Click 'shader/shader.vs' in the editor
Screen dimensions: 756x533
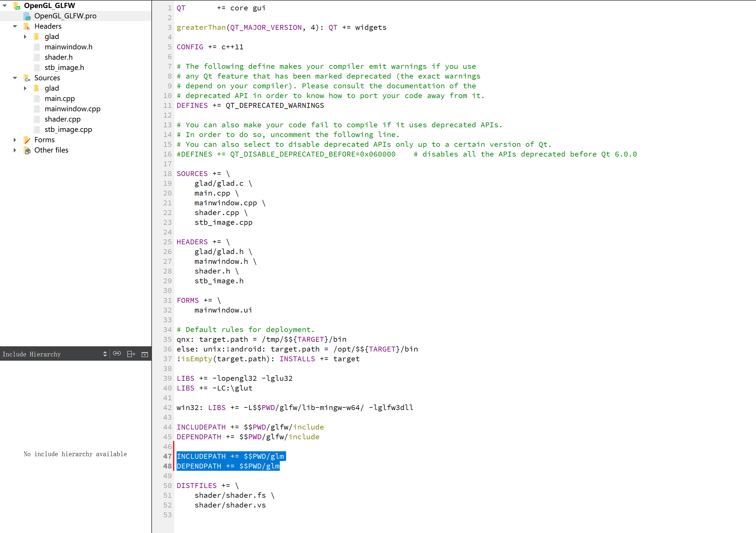(230, 505)
